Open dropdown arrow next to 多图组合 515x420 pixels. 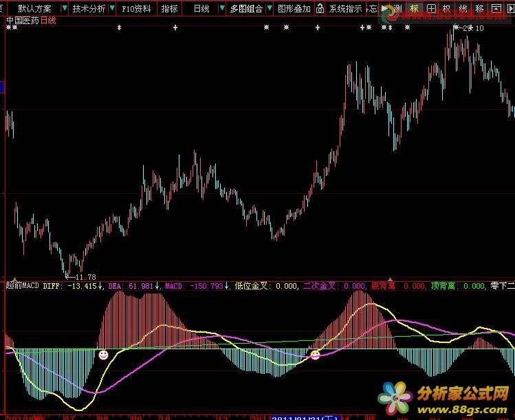[x=270, y=8]
